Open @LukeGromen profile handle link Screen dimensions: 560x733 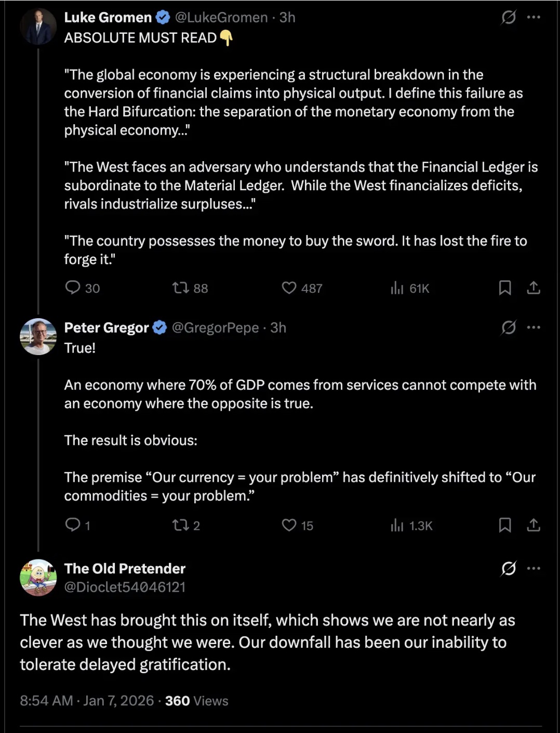(221, 17)
